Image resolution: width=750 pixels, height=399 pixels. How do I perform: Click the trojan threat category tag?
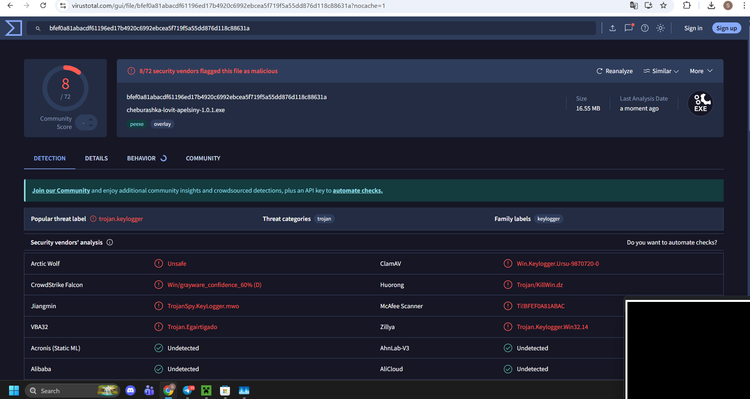(324, 219)
